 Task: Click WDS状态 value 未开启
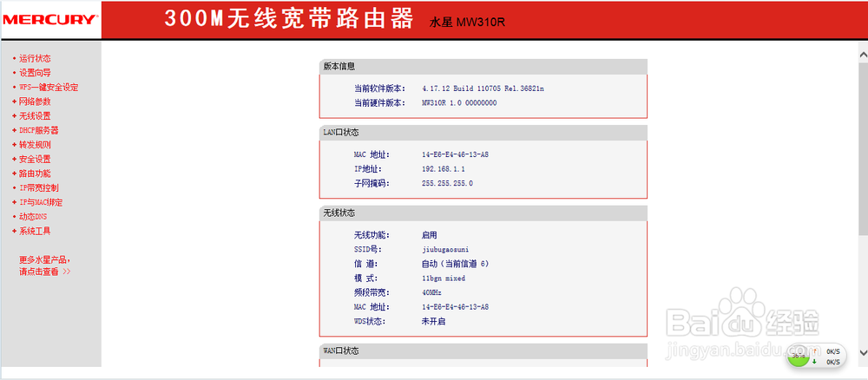pyautogui.click(x=433, y=321)
